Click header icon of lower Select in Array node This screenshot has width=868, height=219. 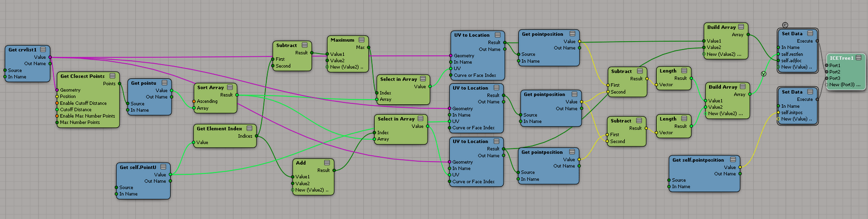420,118
